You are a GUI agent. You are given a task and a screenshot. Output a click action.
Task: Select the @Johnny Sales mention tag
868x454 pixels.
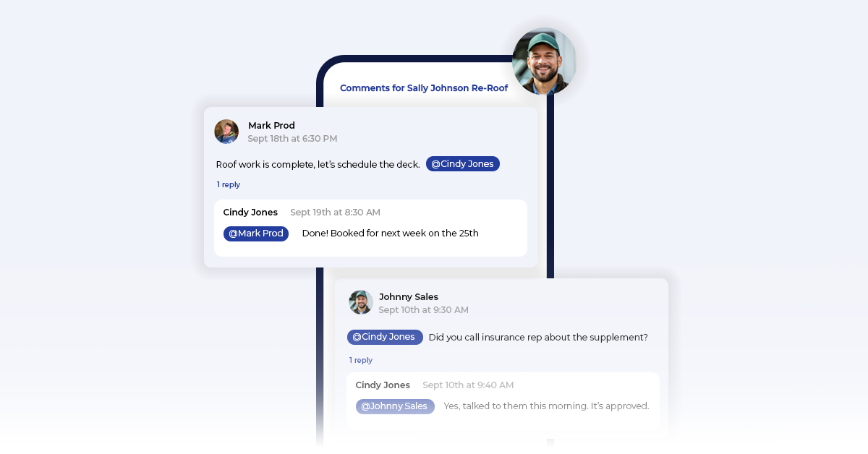point(394,406)
